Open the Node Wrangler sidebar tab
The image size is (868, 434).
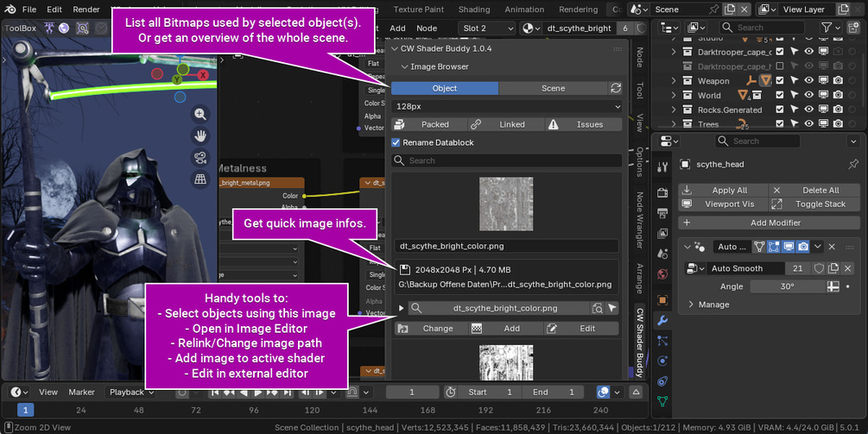640,220
